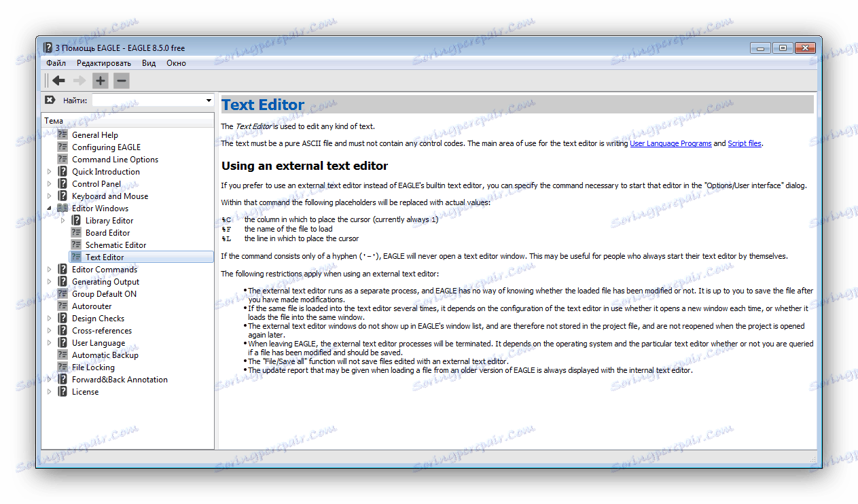Click the Board Editor page icon
Viewport: 858px width, 504px height.
coord(76,232)
